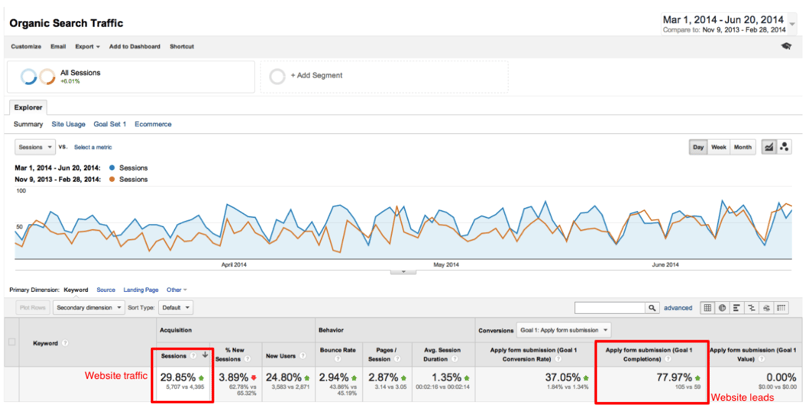Tick the select-all checkbox in Keyword table header
Screen dimensions: 810x412
pyautogui.click(x=11, y=342)
